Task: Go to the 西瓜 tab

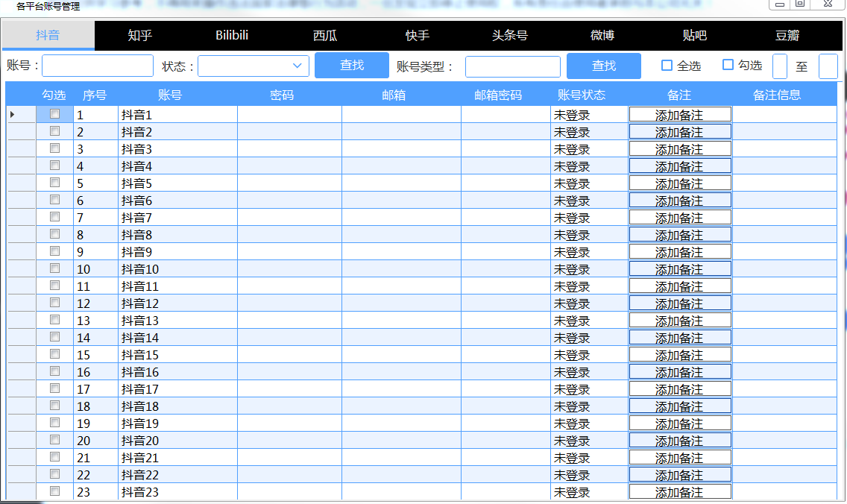Action: [x=324, y=36]
